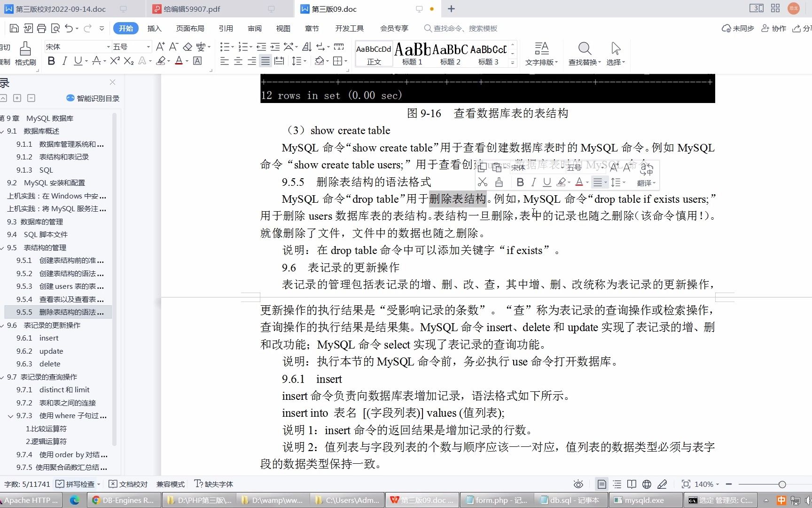Open the 审阅 ribbon tab
812x508 pixels.
click(255, 29)
